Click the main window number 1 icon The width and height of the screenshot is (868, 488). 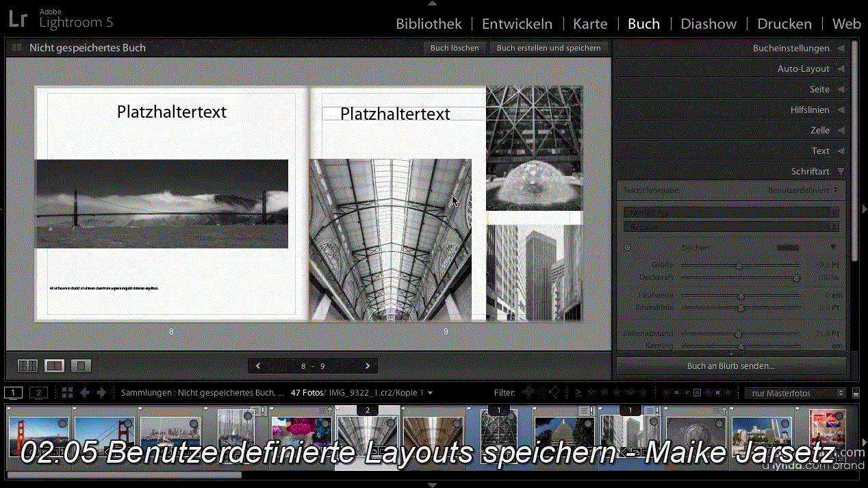click(14, 393)
